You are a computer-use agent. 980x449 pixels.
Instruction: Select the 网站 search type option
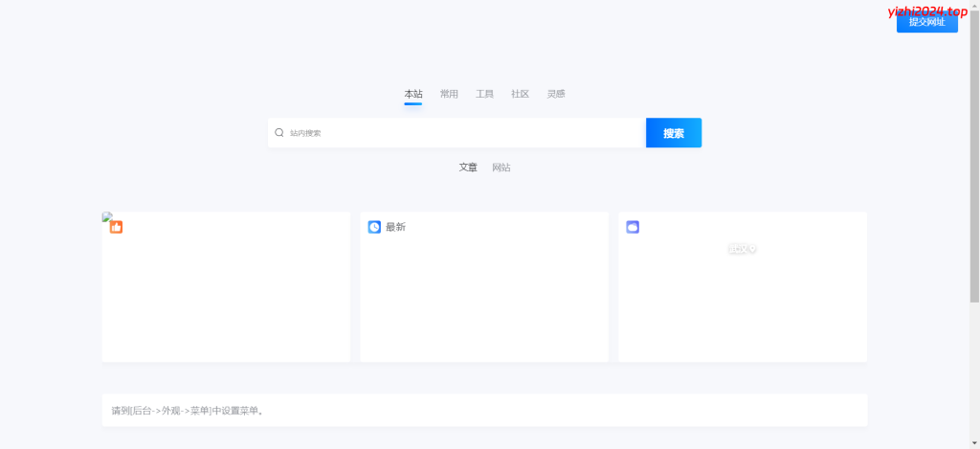(x=501, y=168)
